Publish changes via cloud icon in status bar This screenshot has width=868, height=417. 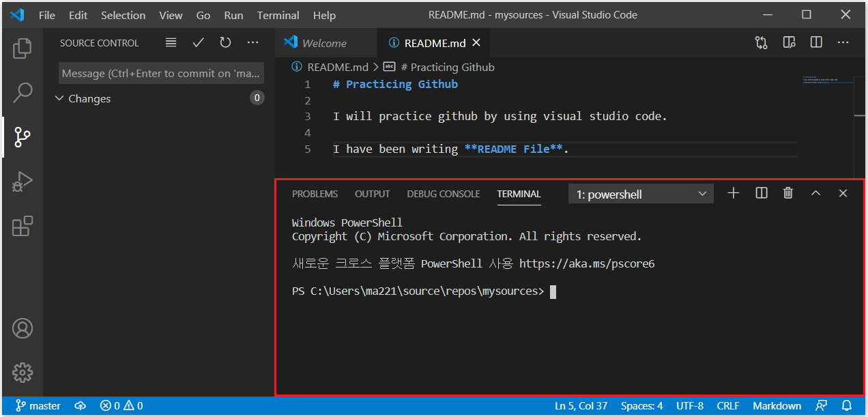pos(81,406)
